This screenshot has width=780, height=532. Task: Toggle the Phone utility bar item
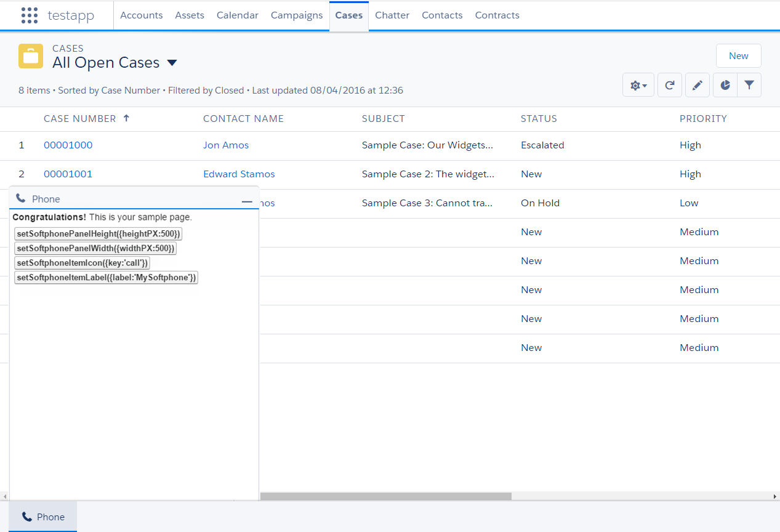pos(42,517)
